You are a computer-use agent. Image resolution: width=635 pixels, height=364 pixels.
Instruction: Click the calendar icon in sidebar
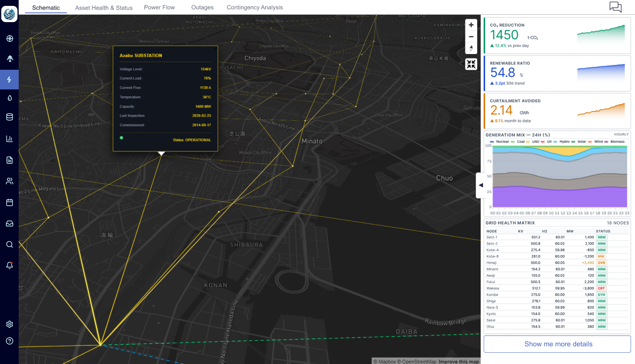(x=9, y=202)
